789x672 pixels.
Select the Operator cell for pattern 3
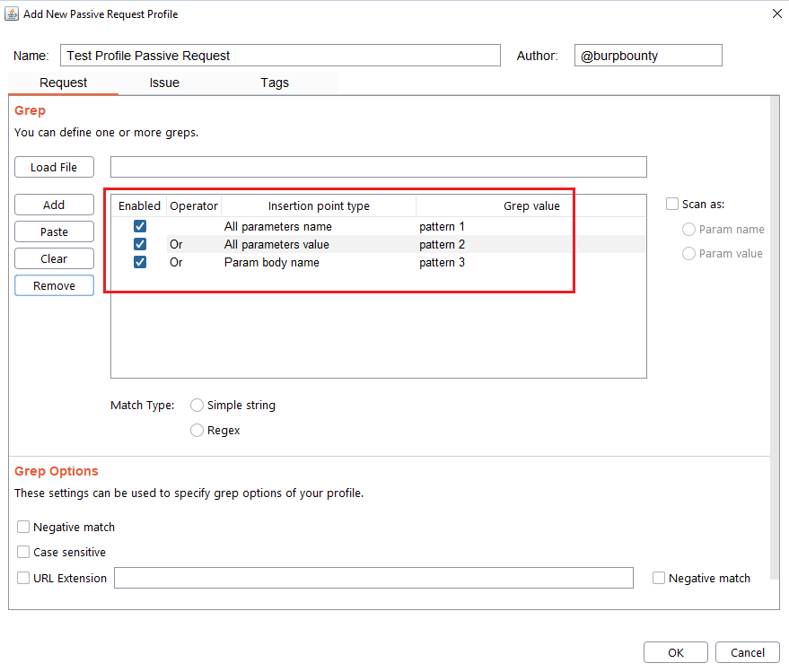coord(193,263)
